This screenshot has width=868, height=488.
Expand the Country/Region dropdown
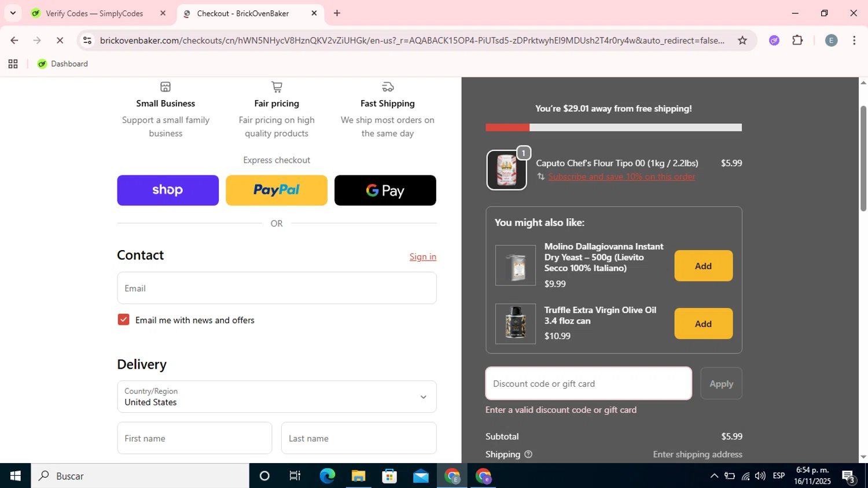(277, 397)
